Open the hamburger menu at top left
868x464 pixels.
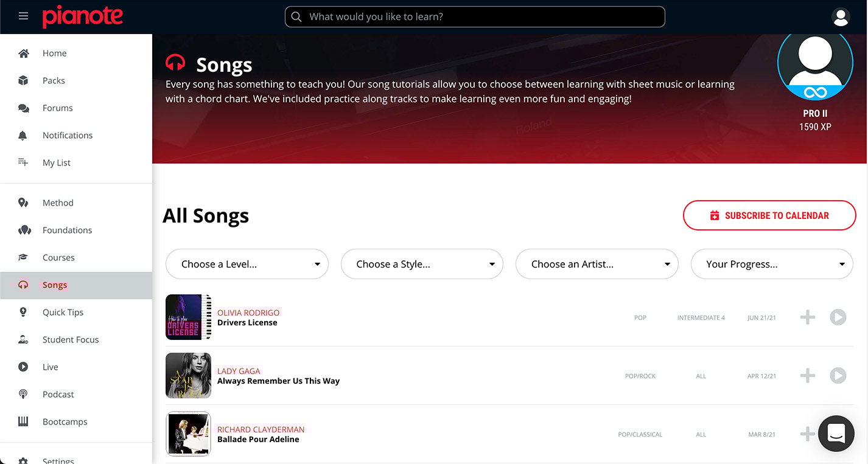23,16
